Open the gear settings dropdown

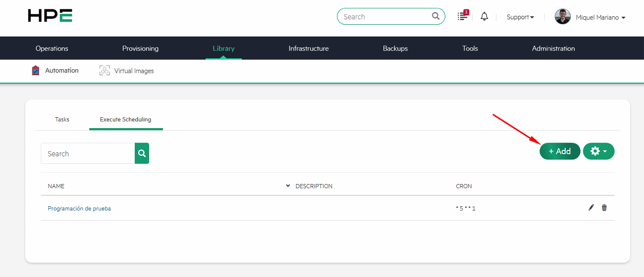(x=598, y=151)
